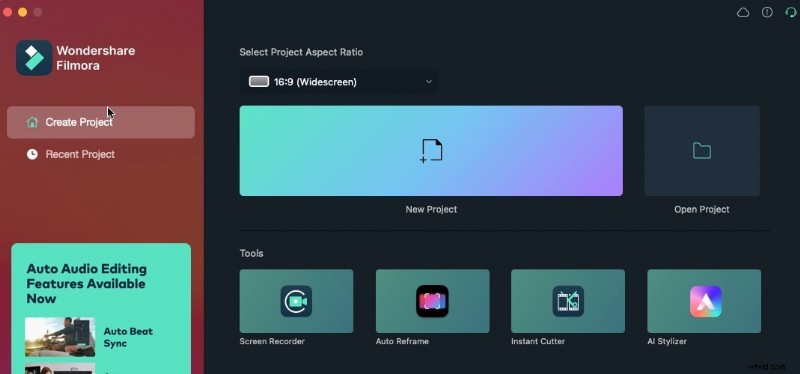Click the new project file icon
The width and height of the screenshot is (800, 374).
[x=431, y=151]
